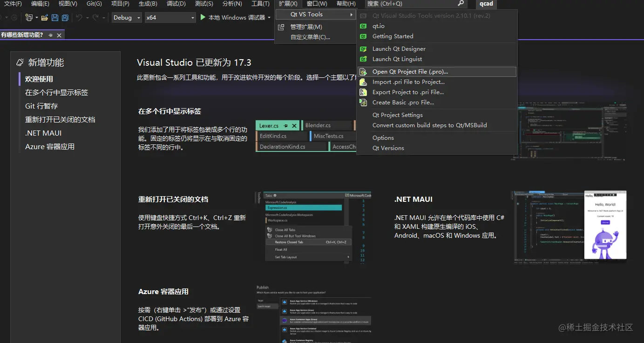Close the 有哪些新增功能 tab
644x343 pixels.
pyautogui.click(x=59, y=35)
